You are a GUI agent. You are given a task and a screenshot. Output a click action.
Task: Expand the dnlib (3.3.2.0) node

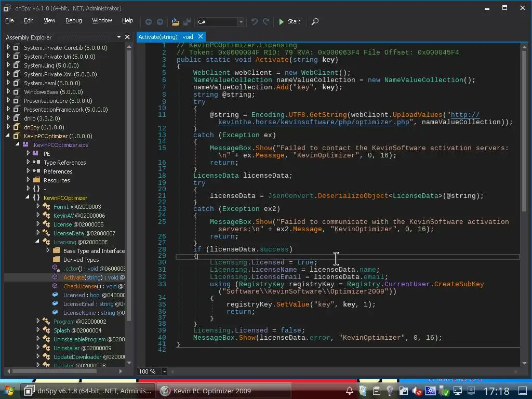click(x=8, y=118)
